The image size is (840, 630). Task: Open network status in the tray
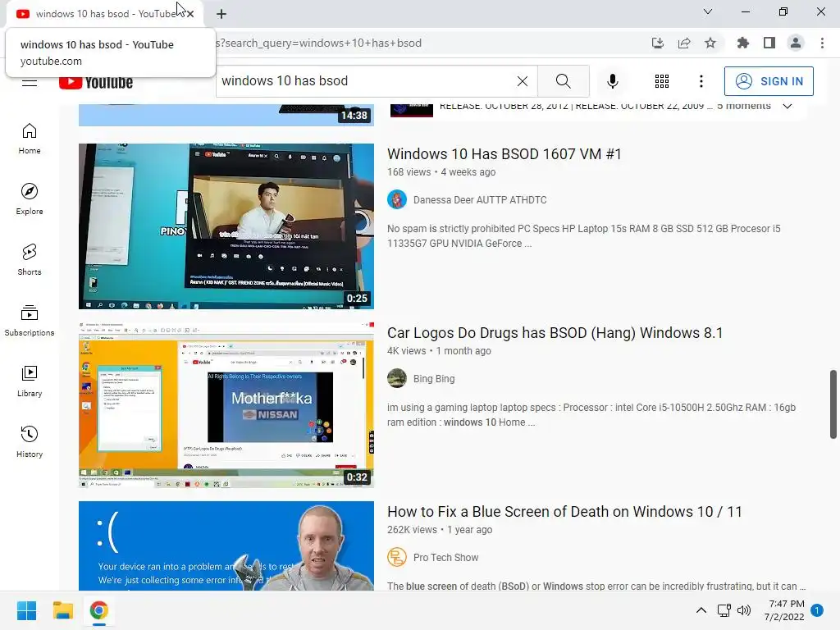pos(724,610)
